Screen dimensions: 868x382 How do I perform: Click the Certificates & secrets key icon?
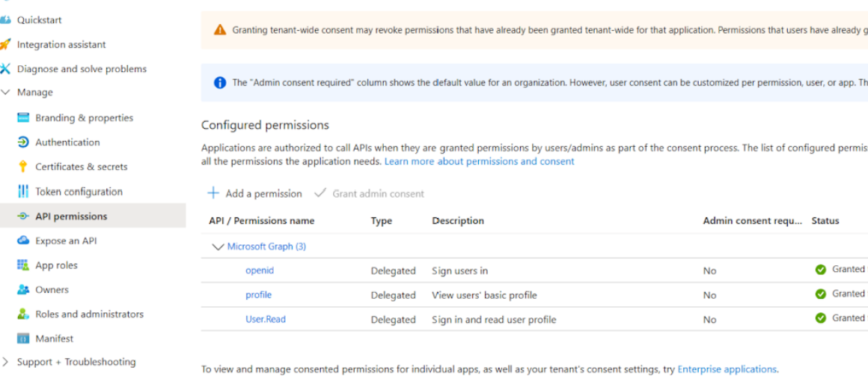pyautogui.click(x=23, y=167)
